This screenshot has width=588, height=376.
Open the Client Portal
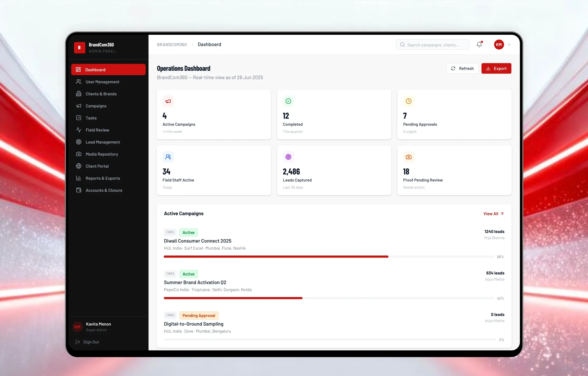(108, 166)
